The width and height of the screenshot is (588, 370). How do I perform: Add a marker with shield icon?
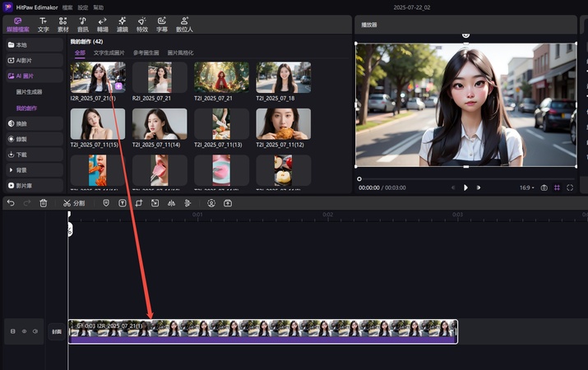(x=106, y=203)
